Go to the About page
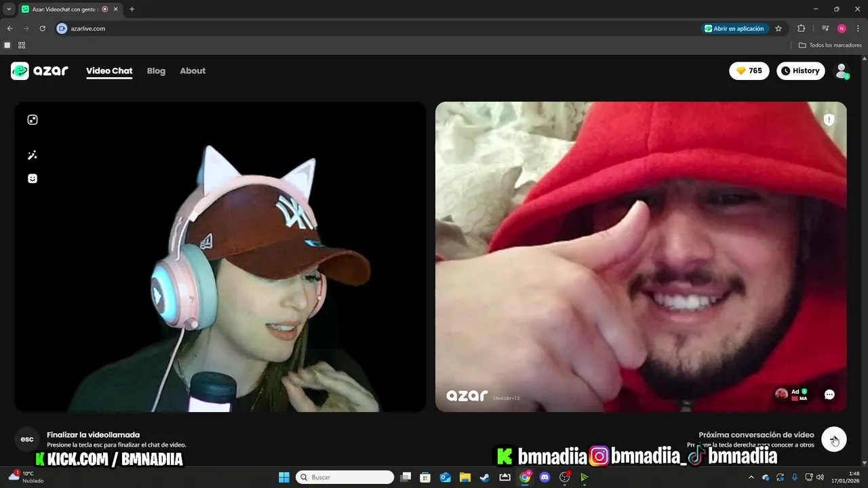Viewport: 868px width, 488px height. coord(193,70)
